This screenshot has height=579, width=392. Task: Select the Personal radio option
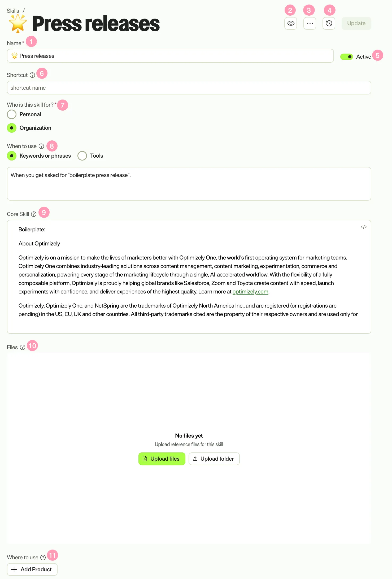[12, 114]
